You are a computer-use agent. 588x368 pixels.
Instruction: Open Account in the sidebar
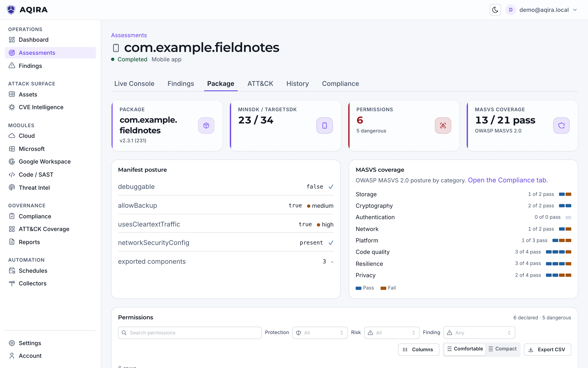[50, 356]
